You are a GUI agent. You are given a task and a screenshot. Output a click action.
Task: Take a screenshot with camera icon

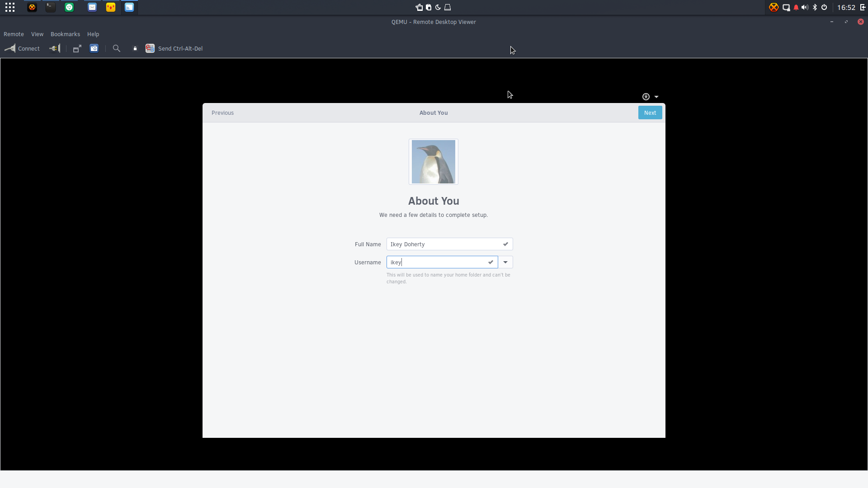[94, 48]
